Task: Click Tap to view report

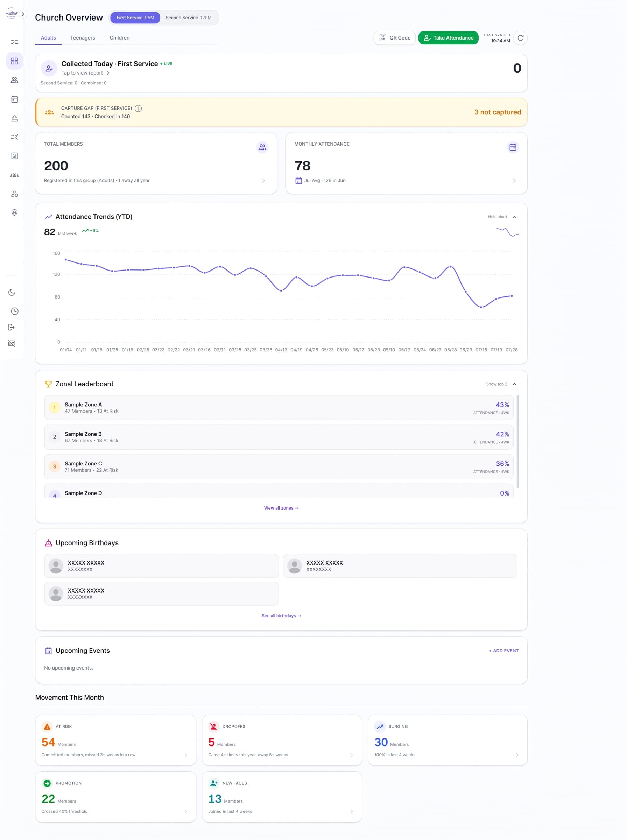Action: 85,73
